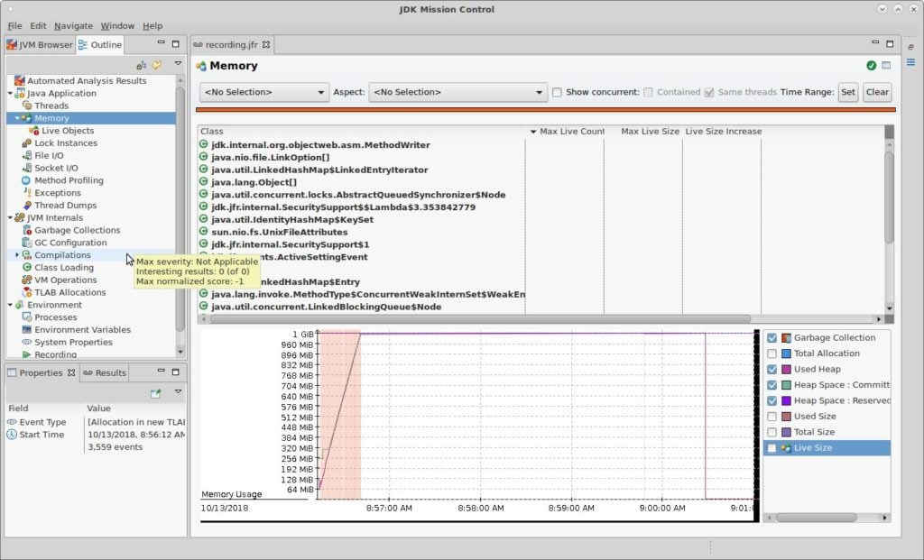Expand the Compilations tree node
Image resolution: width=924 pixels, height=560 pixels.
[x=17, y=255]
